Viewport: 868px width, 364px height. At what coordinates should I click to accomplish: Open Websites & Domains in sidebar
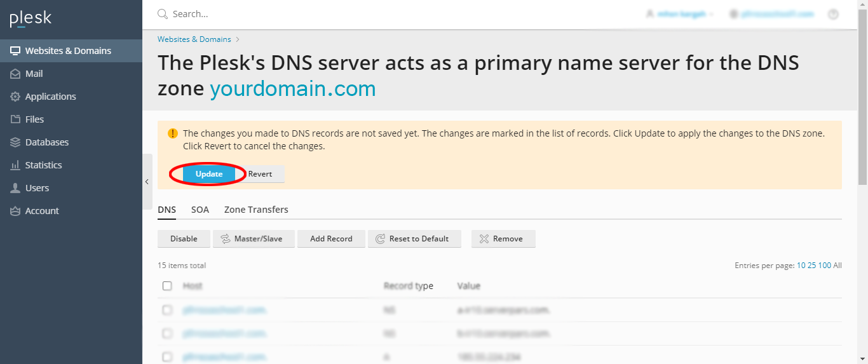click(x=71, y=51)
